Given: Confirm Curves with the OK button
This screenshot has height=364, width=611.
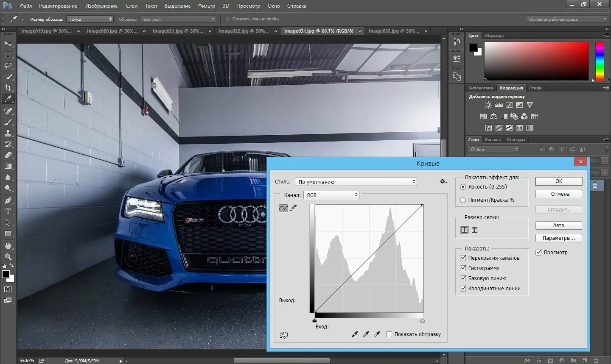Looking at the screenshot, I should tap(559, 181).
